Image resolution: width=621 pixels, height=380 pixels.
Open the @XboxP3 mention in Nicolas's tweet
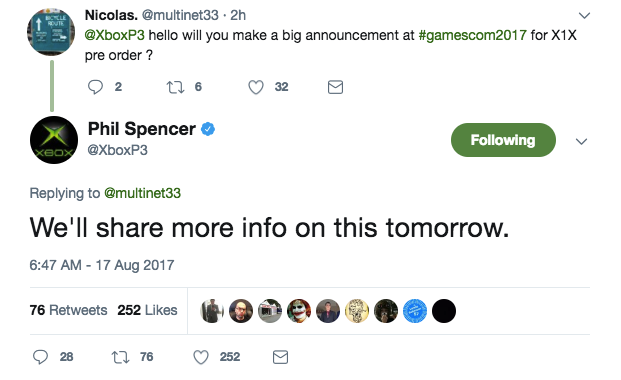point(114,35)
